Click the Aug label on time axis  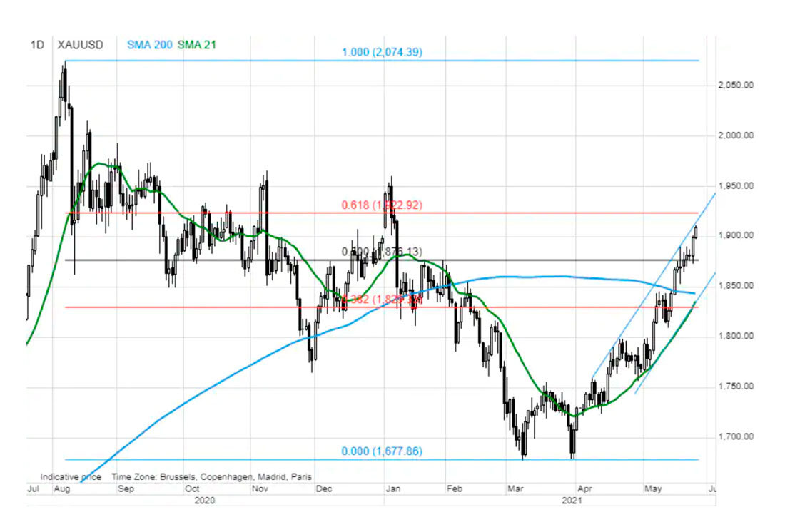point(61,489)
